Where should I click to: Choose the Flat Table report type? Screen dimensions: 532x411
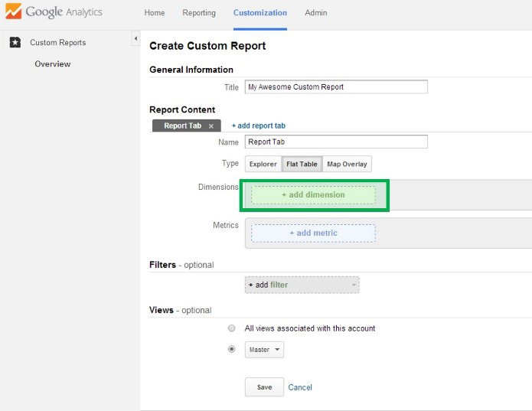[301, 164]
